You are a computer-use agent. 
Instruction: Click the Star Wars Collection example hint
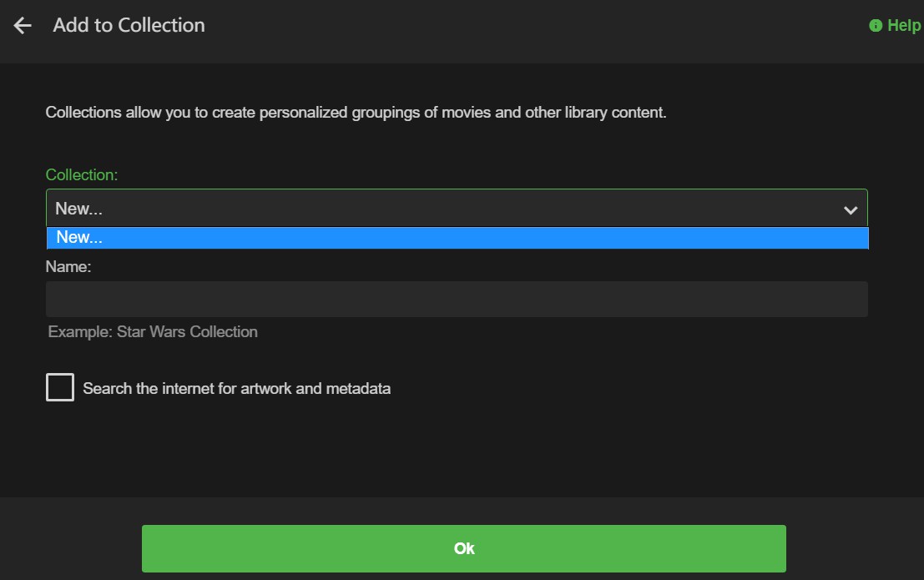click(153, 332)
